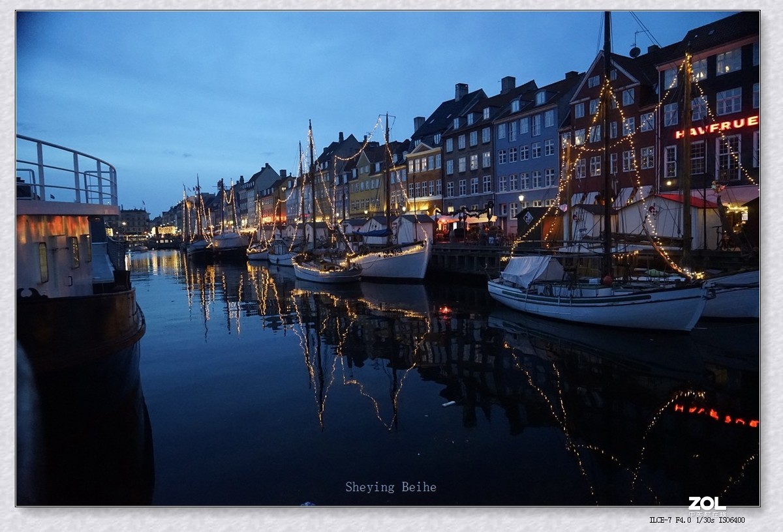The height and width of the screenshot is (532, 783).
Task: Click the small white floating object in water
Action: (x=448, y=404)
